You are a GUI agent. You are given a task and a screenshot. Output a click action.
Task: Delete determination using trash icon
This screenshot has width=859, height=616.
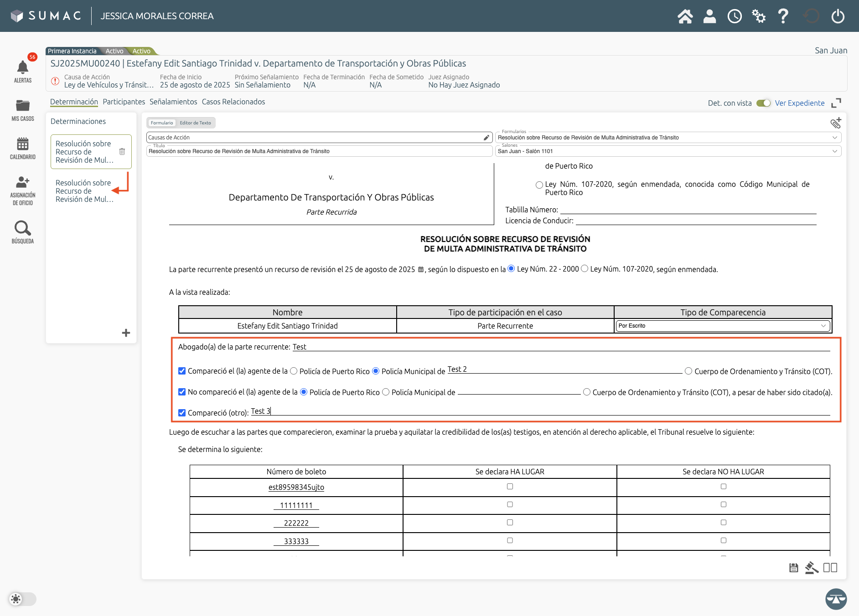coord(122,152)
